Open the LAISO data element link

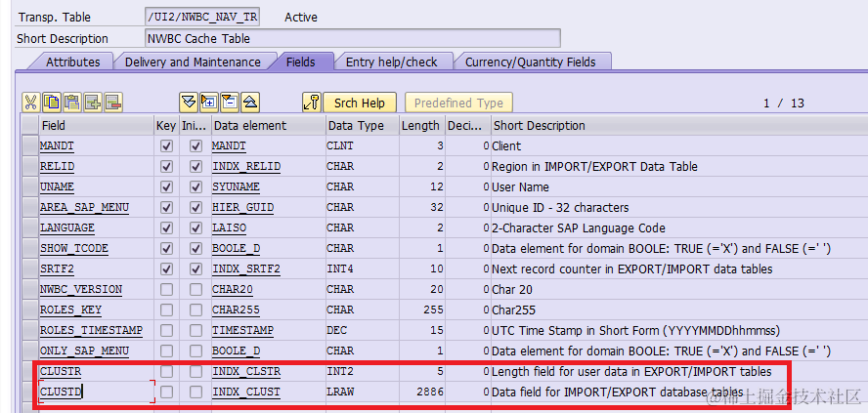click(x=229, y=227)
